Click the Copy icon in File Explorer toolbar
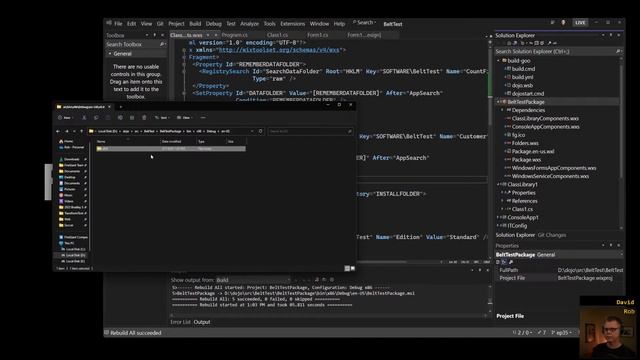 [96, 118]
